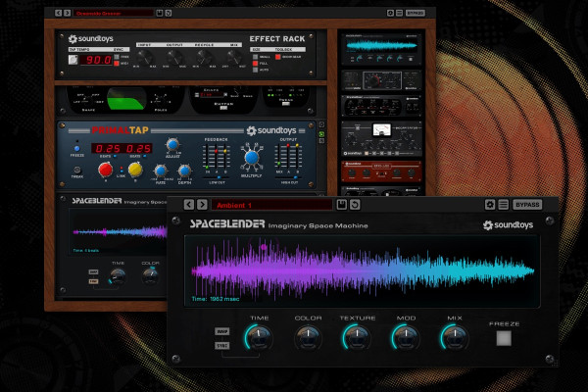Image resolution: width=588 pixels, height=392 pixels.
Task: Click the PrimalTap MULTIPLY knob
Action: point(252,158)
